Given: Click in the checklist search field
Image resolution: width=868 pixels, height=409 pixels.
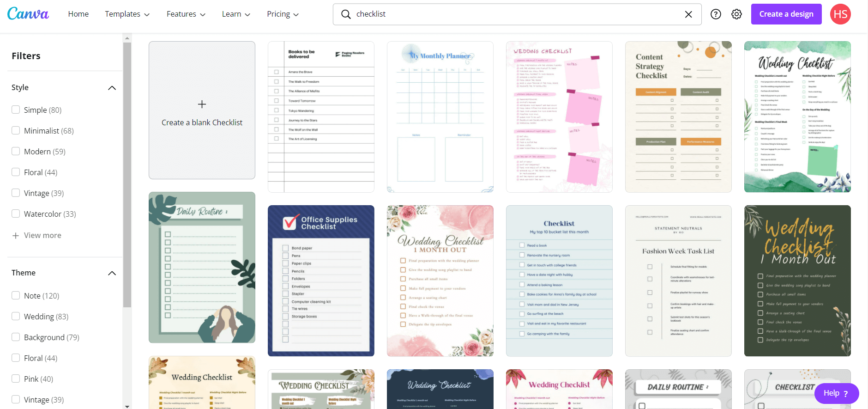Looking at the screenshot, I should point(517,14).
